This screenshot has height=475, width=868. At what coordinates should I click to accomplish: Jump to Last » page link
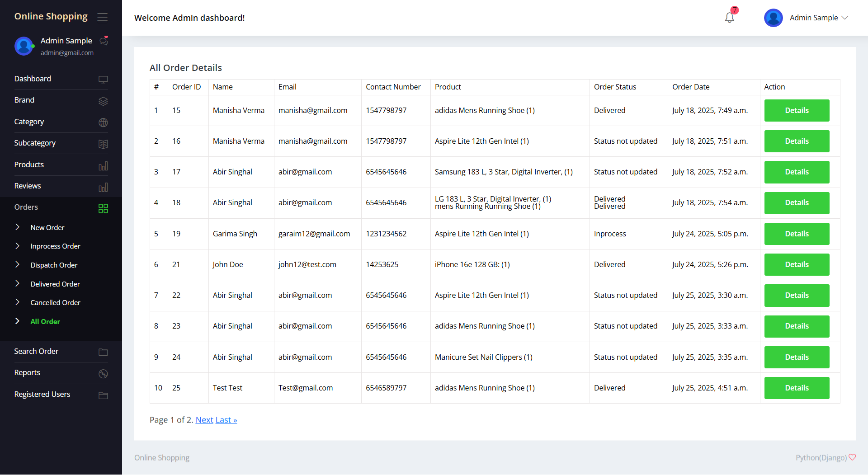226,420
